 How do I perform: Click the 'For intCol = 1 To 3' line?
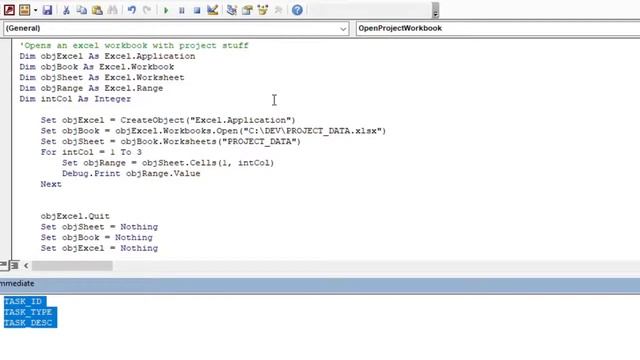coord(91,152)
